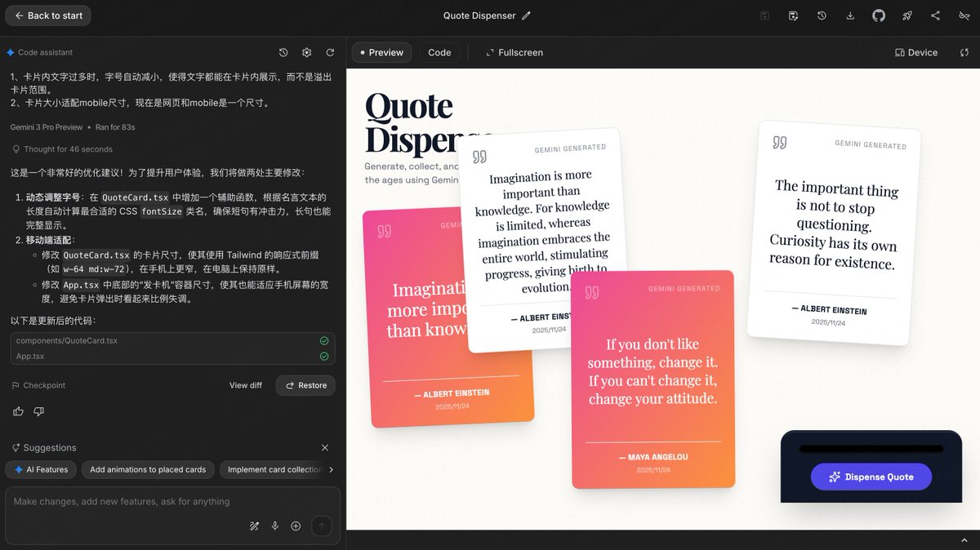Close the Suggestions section
Screen dimensions: 980x550
coord(325,448)
